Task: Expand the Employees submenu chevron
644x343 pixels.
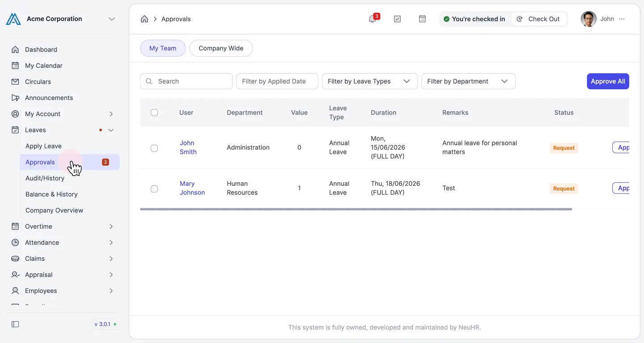Action: point(111,291)
